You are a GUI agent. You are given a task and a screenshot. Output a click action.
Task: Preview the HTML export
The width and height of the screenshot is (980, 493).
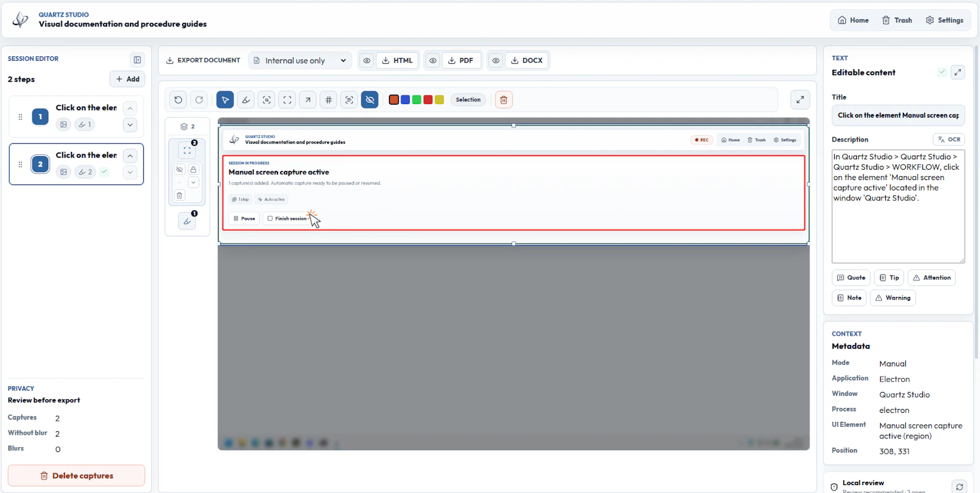pos(367,61)
